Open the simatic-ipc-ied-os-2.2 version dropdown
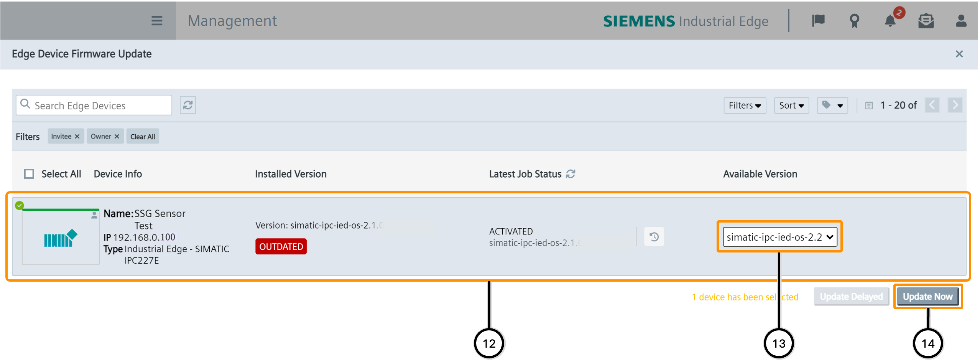The width and height of the screenshot is (980, 363). [780, 237]
